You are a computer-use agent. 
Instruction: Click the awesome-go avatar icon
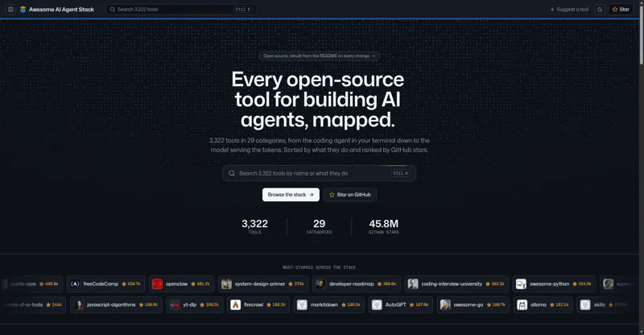coord(445,305)
